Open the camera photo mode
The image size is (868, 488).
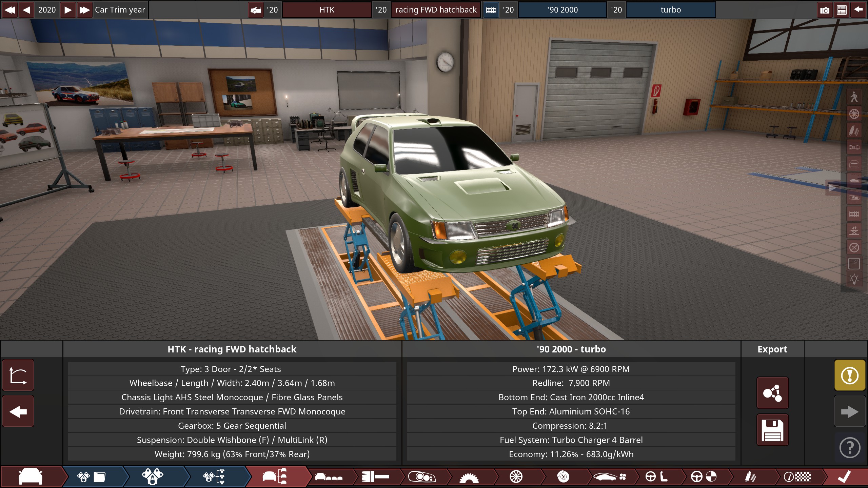tap(825, 10)
